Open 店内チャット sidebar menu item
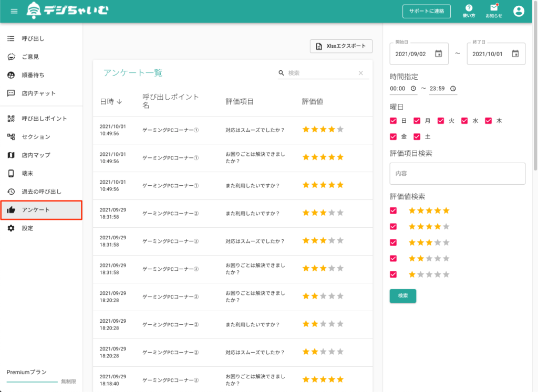Image resolution: width=538 pixels, height=392 pixels. coord(41,93)
